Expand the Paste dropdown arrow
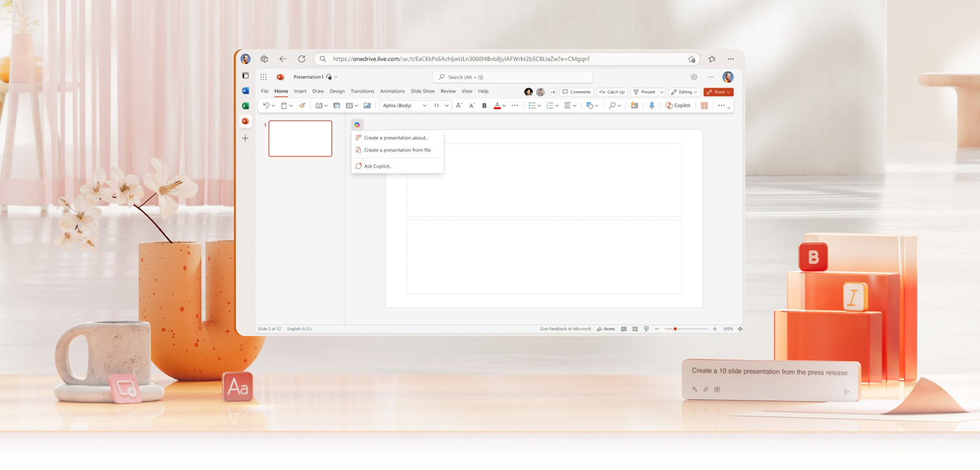 (x=291, y=106)
